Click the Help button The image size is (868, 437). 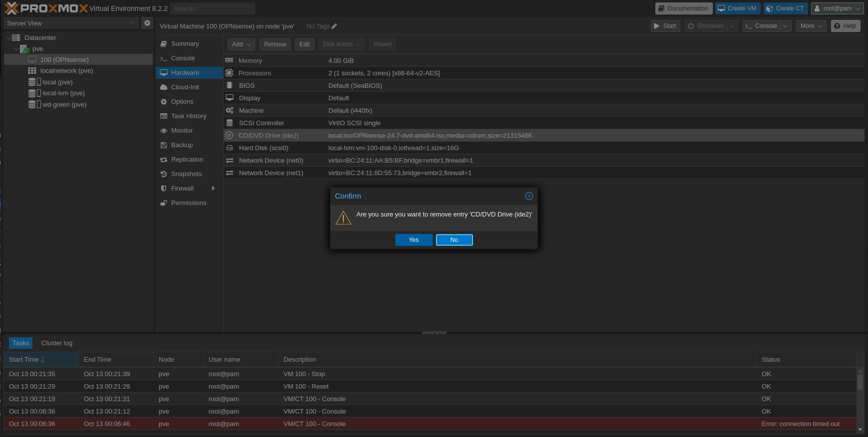point(845,26)
